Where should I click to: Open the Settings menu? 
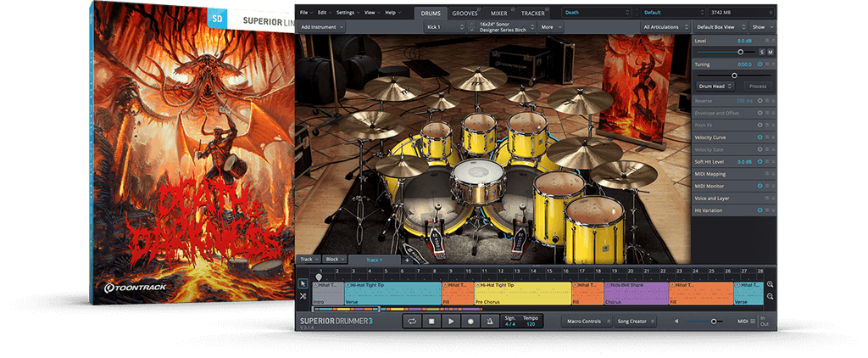click(348, 12)
